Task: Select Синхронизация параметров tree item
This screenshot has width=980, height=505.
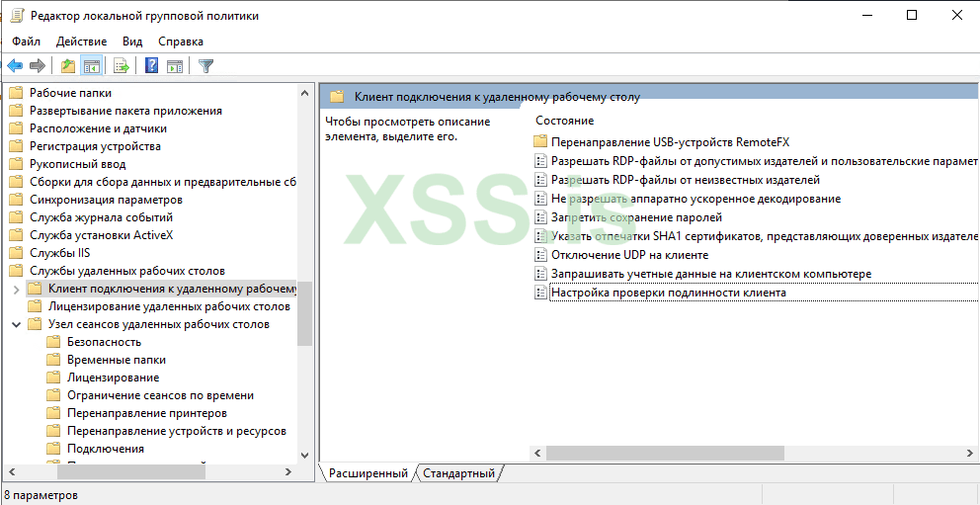Action: point(107,200)
